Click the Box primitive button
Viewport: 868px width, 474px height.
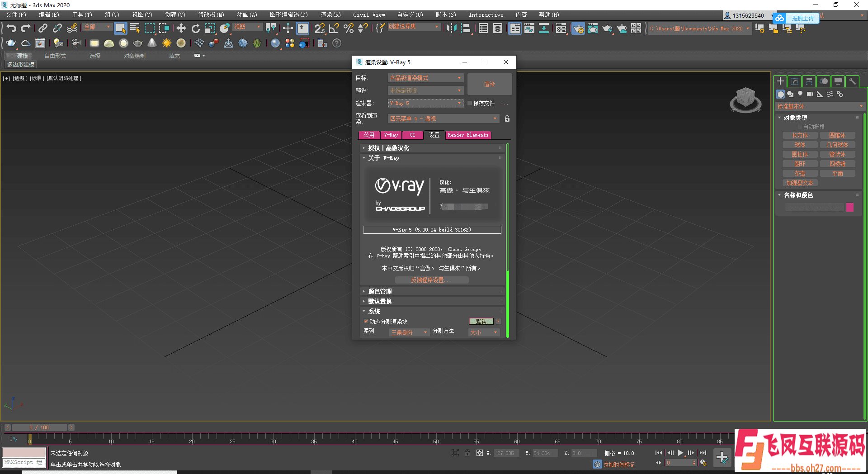pyautogui.click(x=800, y=136)
